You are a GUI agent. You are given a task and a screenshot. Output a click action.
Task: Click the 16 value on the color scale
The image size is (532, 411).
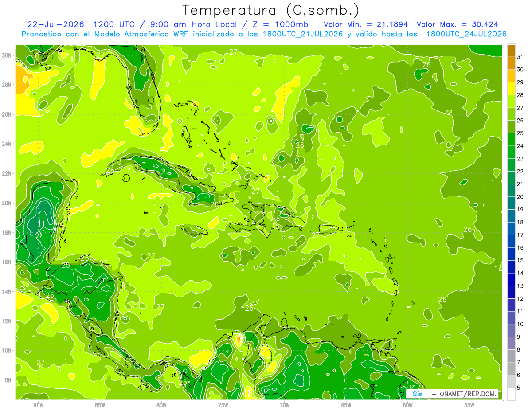520,248
